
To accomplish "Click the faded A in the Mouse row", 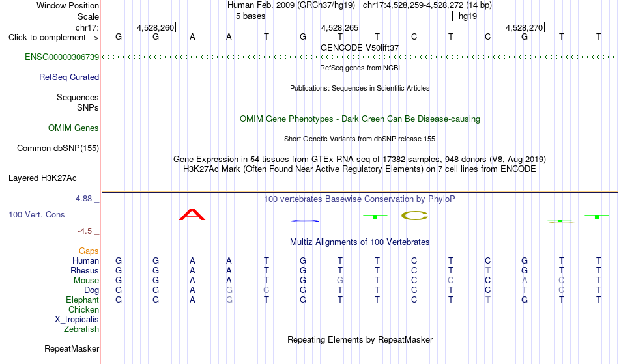I will click(x=525, y=281).
